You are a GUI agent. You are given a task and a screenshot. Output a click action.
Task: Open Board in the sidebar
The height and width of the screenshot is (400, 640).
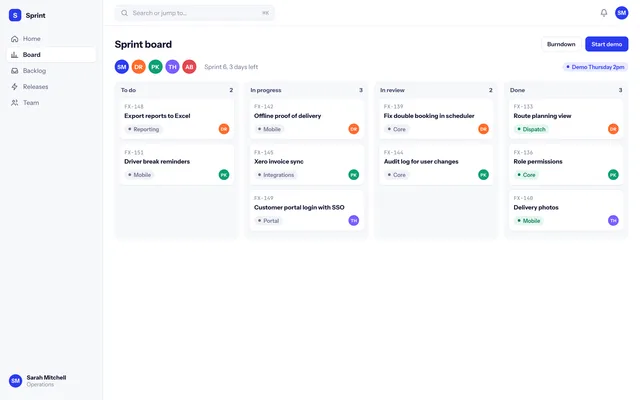[51, 55]
